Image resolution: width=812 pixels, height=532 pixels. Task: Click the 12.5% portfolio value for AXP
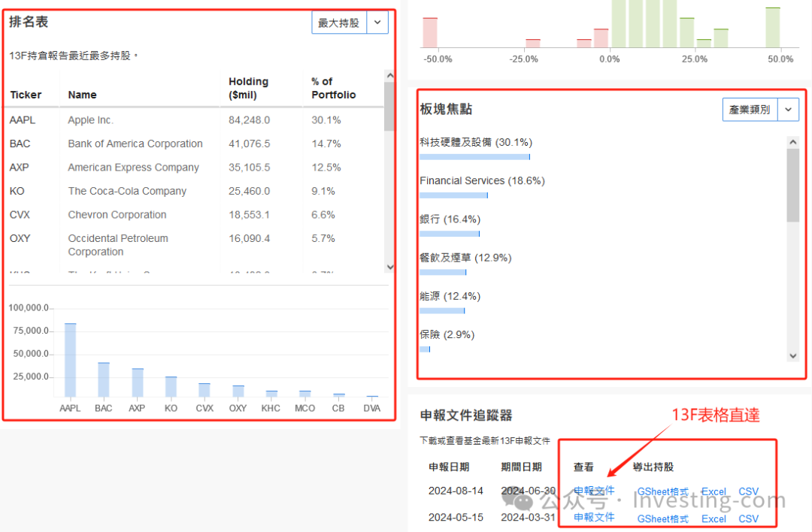[x=326, y=168]
